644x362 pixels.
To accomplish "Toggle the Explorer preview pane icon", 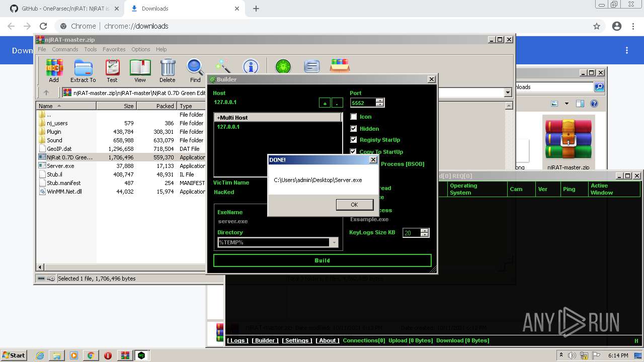I will click(x=580, y=104).
